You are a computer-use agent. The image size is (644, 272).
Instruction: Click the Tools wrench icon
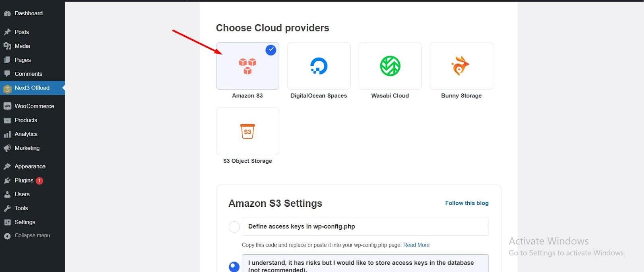7,208
